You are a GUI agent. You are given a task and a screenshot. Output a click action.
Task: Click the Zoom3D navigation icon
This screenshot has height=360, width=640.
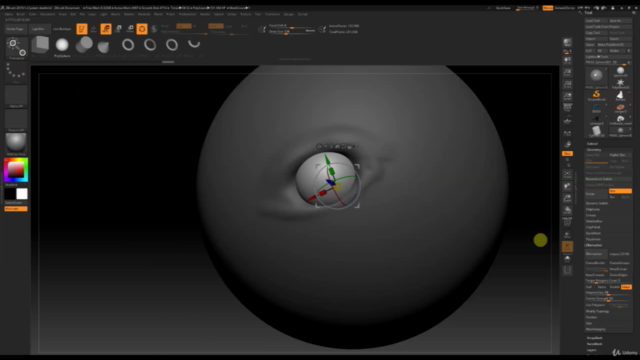(x=567, y=198)
